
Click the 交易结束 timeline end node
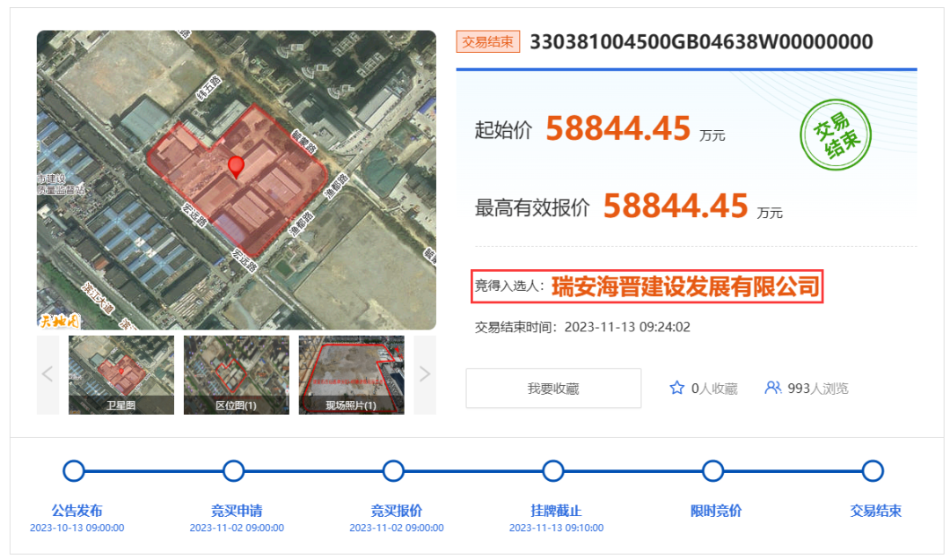click(872, 471)
